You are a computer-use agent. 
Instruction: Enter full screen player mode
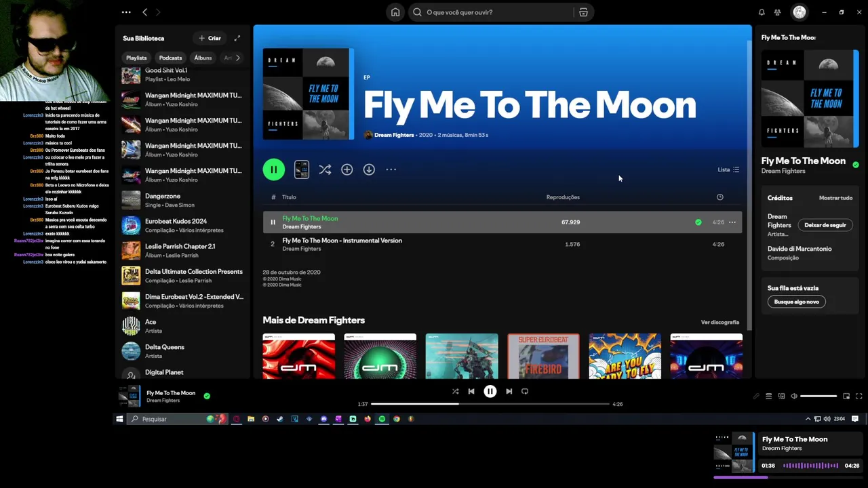click(x=859, y=396)
